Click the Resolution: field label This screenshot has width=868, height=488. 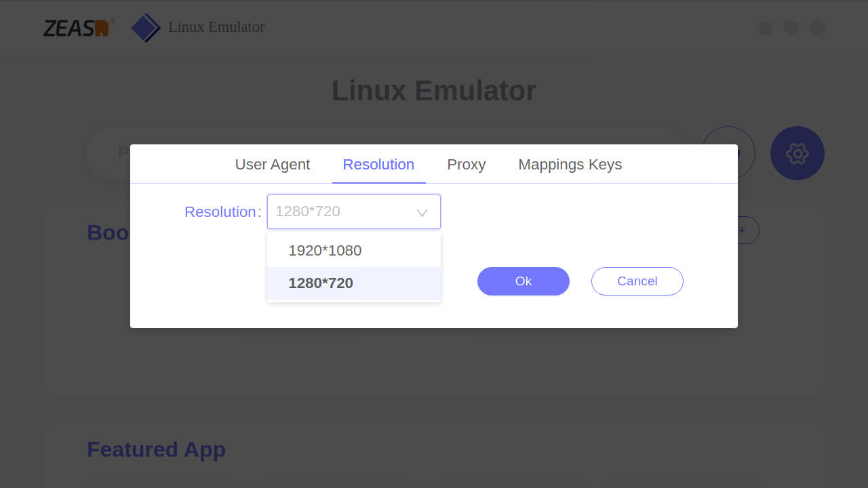tap(223, 212)
